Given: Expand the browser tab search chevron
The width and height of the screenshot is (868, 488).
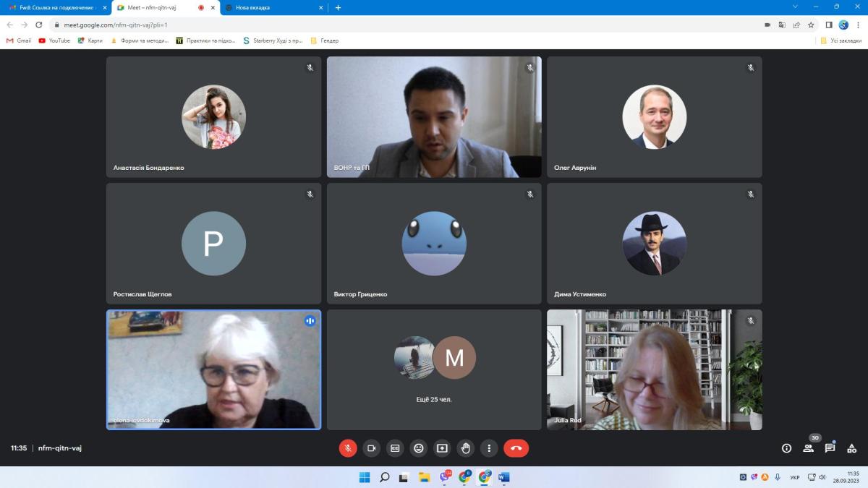Looking at the screenshot, I should click(x=796, y=7).
